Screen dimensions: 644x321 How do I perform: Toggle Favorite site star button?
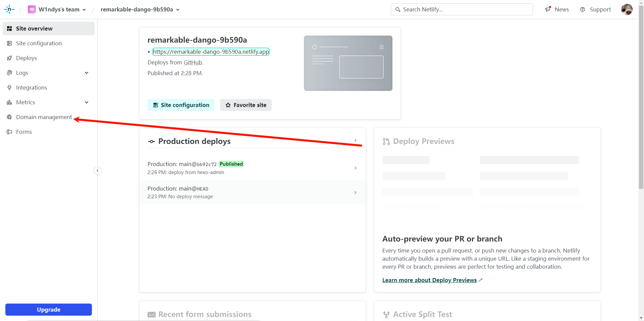point(246,105)
